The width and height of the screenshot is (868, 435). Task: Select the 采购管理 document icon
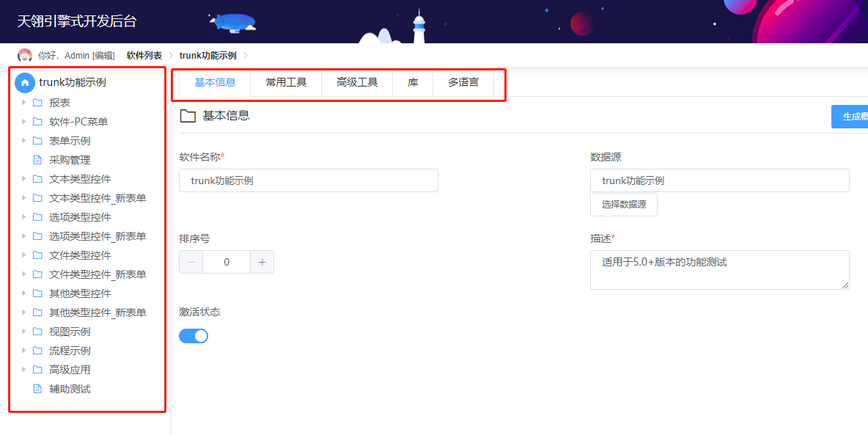click(37, 159)
